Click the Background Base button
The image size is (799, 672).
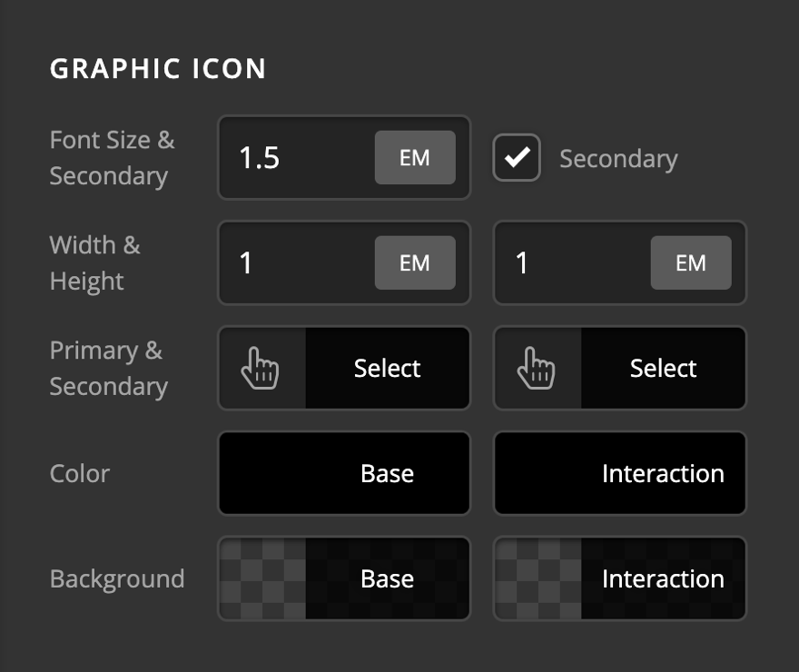[x=387, y=578]
